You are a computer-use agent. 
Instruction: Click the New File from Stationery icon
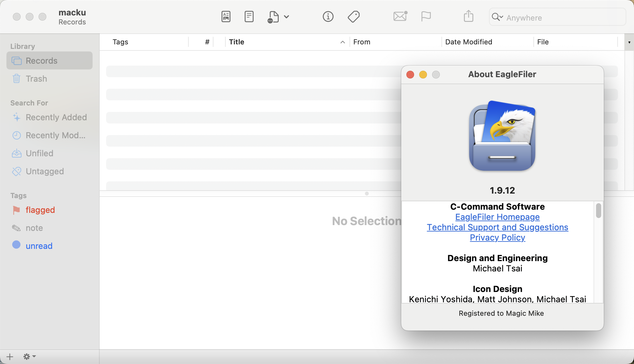point(273,17)
